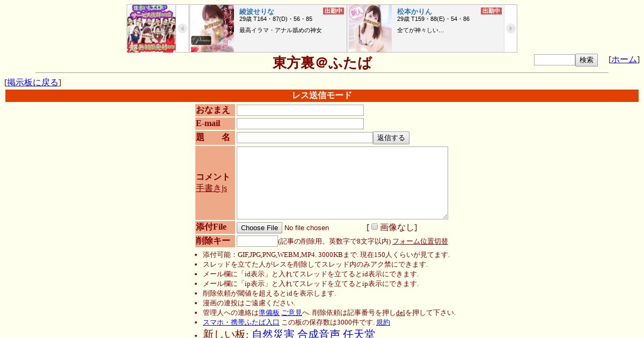Image resolution: width=644 pixels, height=338 pixels.
Task: Click the 出勤中 badge next to 松本かりん
Action: 491,11
